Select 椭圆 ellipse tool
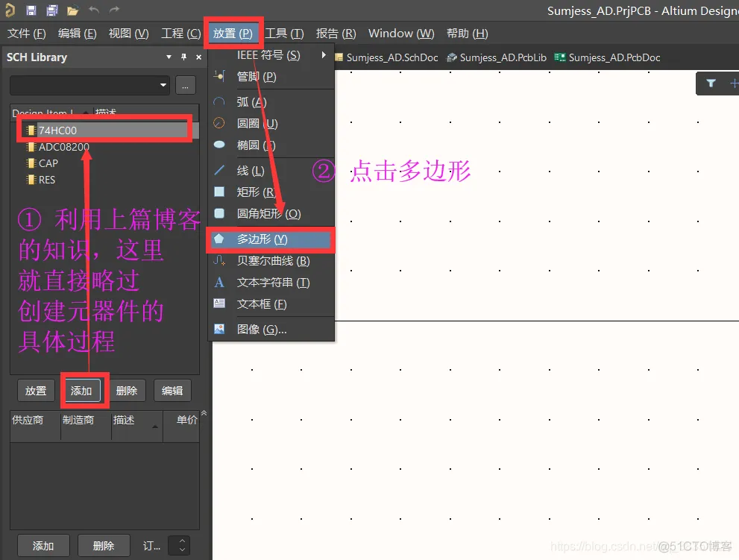This screenshot has width=739, height=560. (x=271, y=145)
